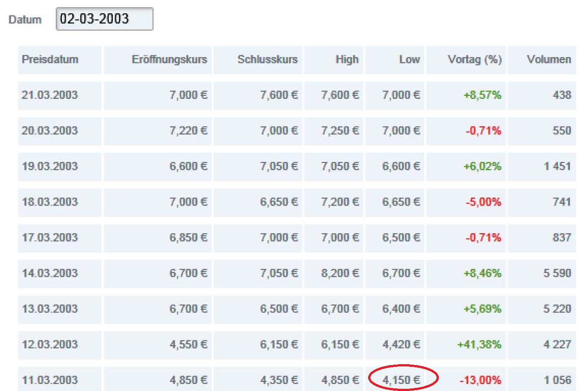The image size is (588, 391).
Task: Click the +41,38% change value
Action: [x=479, y=344]
